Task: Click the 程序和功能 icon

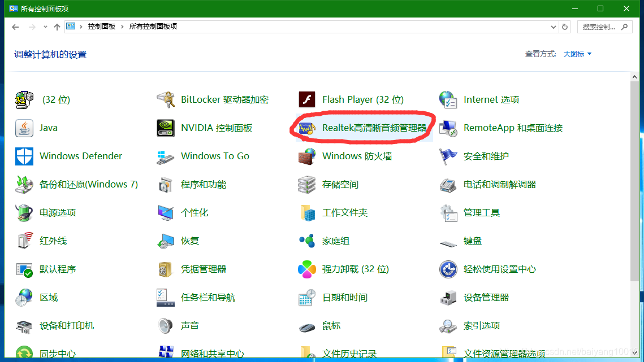Action: point(166,185)
